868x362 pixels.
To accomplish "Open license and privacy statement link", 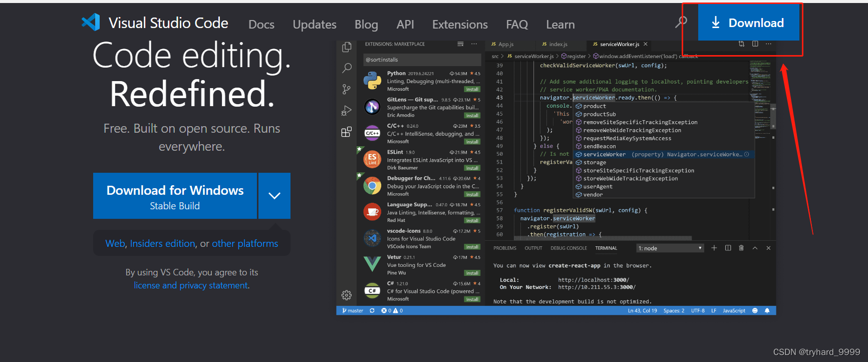I will pyautogui.click(x=191, y=285).
